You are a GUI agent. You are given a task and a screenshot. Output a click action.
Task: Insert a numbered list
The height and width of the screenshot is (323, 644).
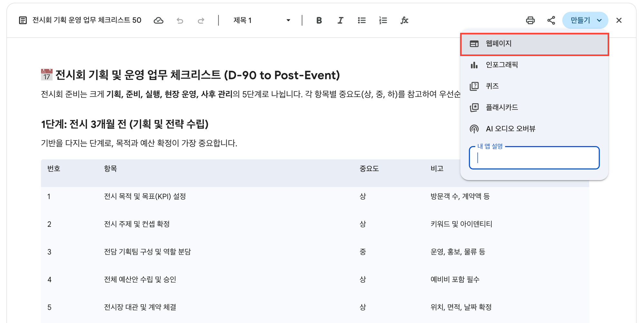pyautogui.click(x=383, y=21)
